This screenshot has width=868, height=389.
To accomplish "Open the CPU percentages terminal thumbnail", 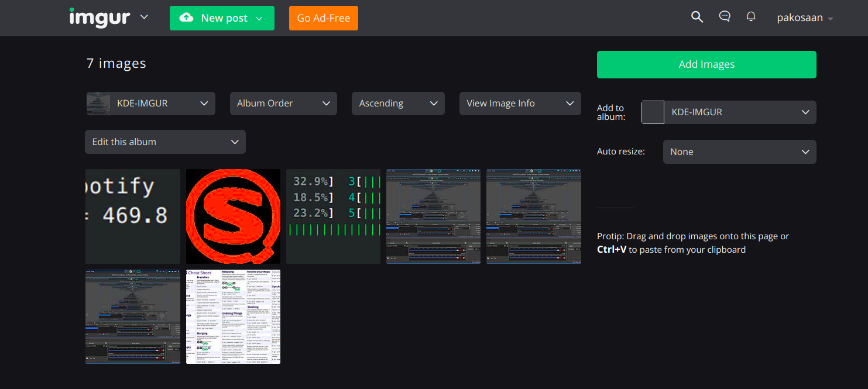I will 334,216.
